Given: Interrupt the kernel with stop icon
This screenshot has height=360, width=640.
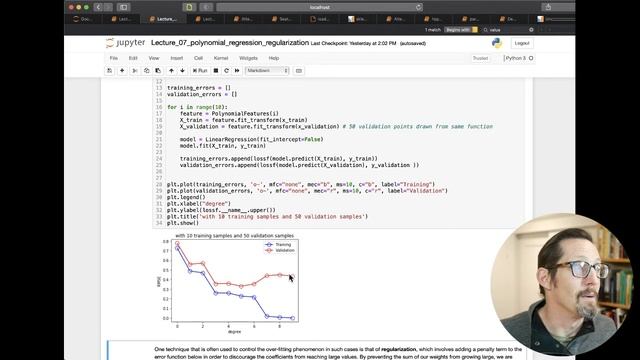Looking at the screenshot, I should 216,71.
